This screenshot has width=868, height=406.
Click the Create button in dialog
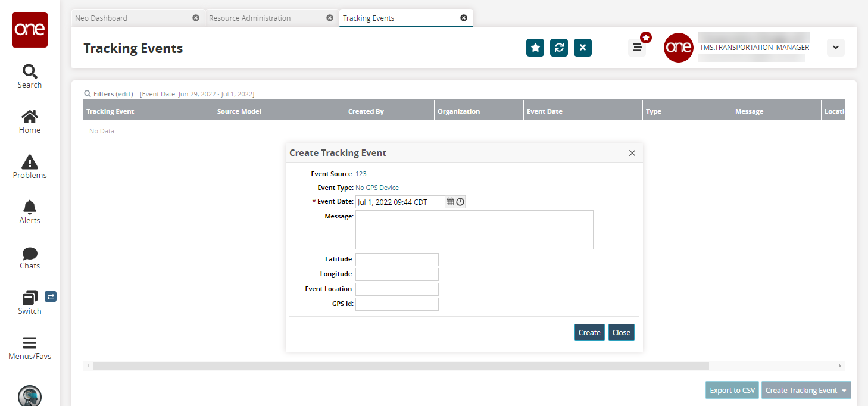coord(589,332)
